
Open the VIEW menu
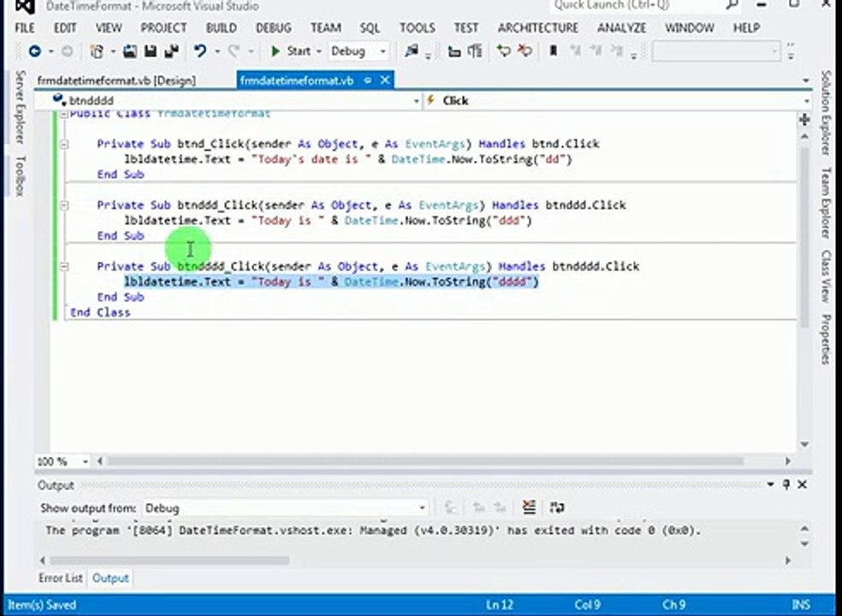pos(109,27)
